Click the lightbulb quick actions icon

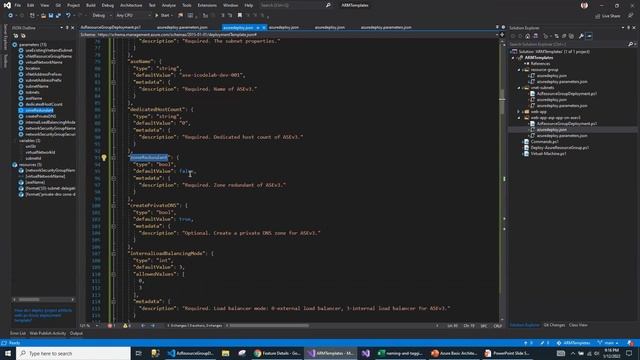(x=104, y=158)
